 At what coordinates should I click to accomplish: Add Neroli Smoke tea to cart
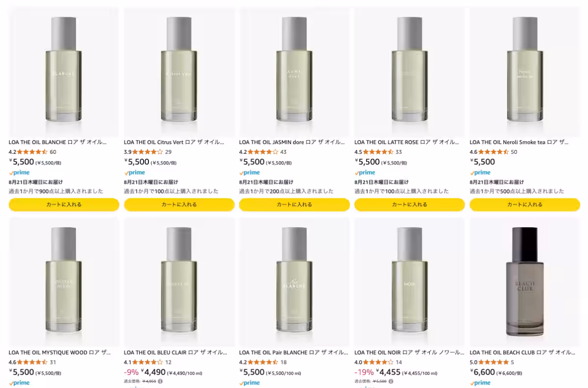[x=524, y=204]
